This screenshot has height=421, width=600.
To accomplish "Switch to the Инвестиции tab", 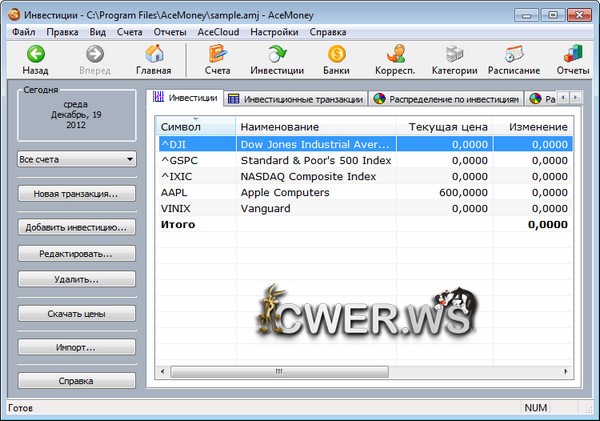I will (x=185, y=98).
